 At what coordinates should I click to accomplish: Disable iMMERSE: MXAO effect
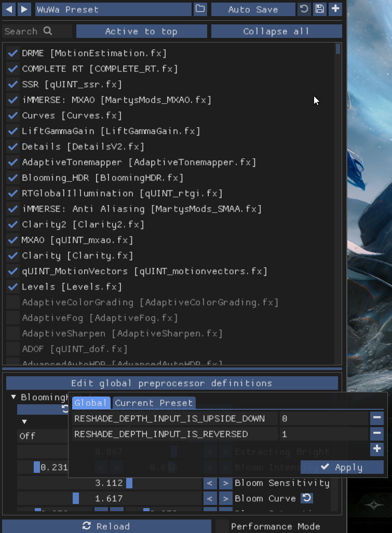(x=13, y=100)
